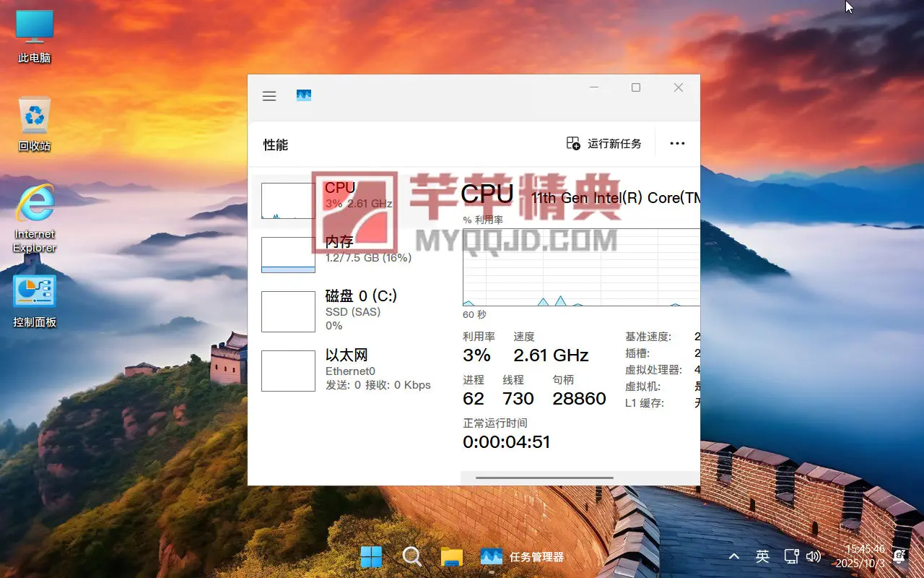Click the Task Manager app icon in title bar
924x578 pixels.
(304, 95)
